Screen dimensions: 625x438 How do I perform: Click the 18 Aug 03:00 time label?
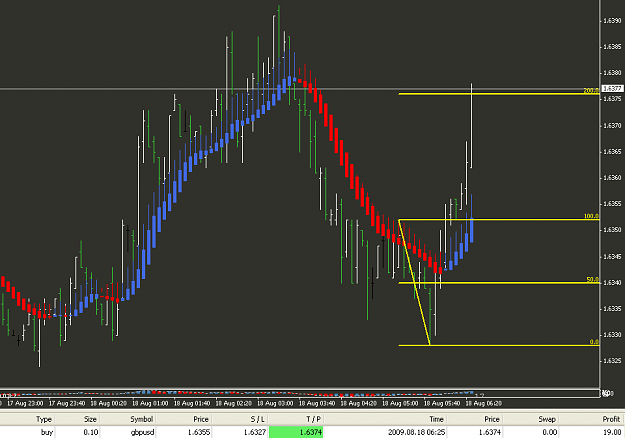click(x=275, y=403)
